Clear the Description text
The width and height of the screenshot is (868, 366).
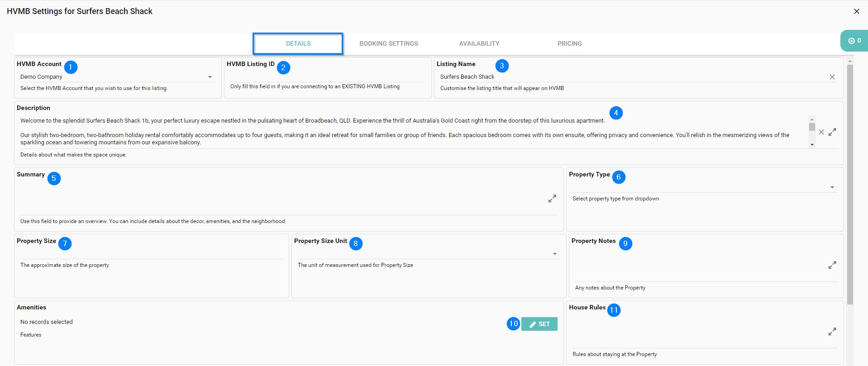tap(821, 132)
